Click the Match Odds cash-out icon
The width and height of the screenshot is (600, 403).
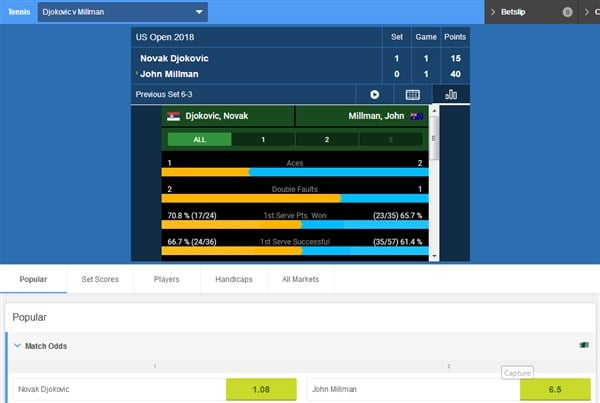[584, 345]
